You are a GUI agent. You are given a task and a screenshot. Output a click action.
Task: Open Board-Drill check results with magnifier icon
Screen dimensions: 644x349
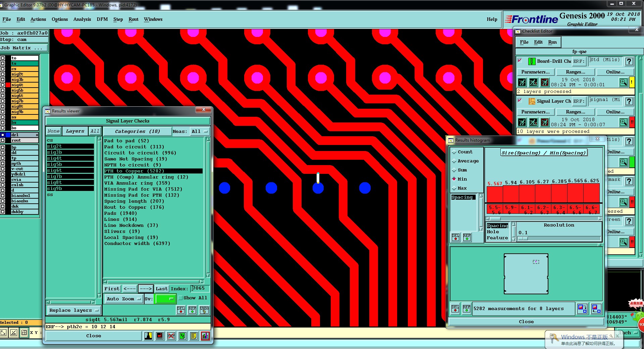coord(624,82)
